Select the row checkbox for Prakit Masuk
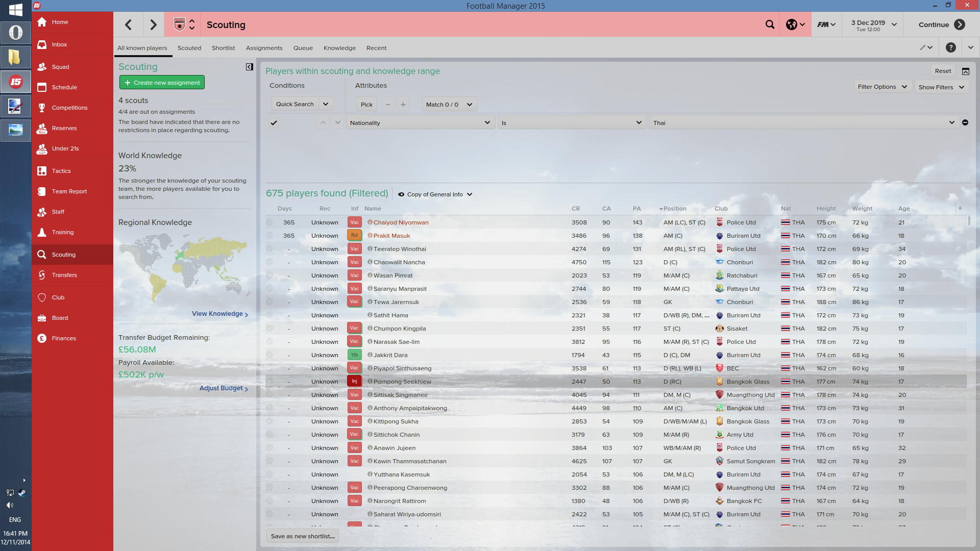The width and height of the screenshot is (980, 551). pos(269,236)
